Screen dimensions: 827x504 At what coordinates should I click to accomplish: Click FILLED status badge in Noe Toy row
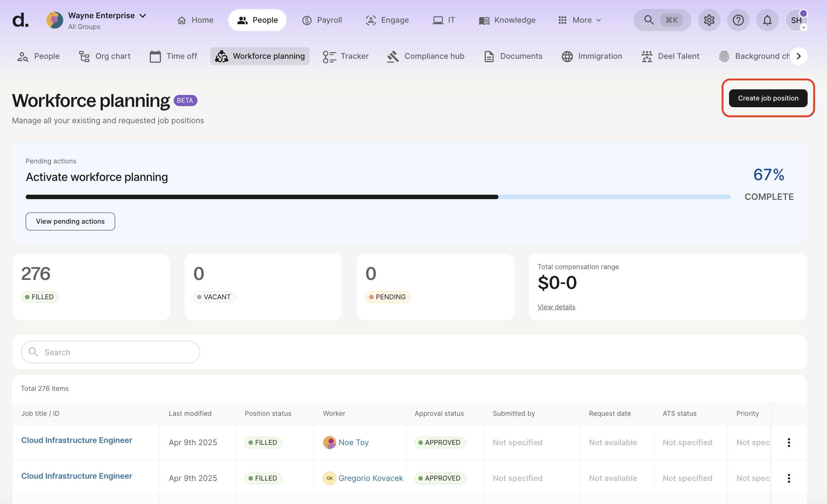pos(263,443)
